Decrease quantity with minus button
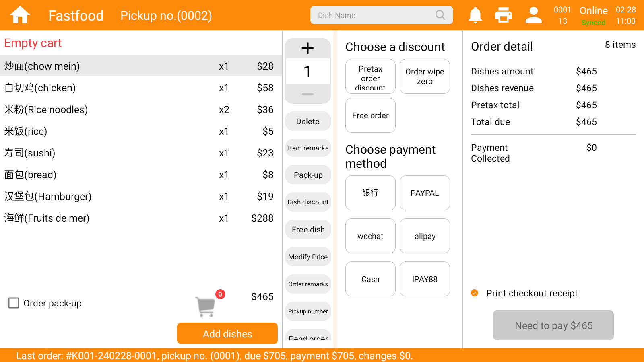The width and height of the screenshot is (644, 362). [308, 94]
